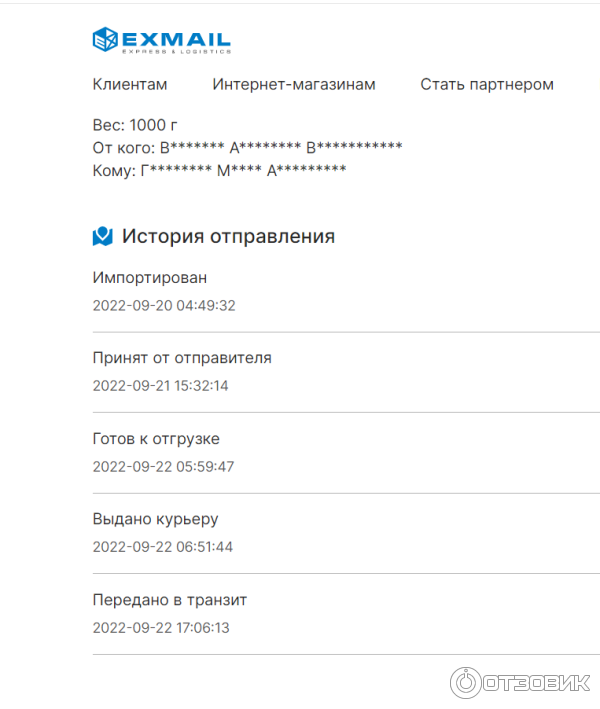Click the timestamp 2022-09-22 05:59:47

pyautogui.click(x=164, y=466)
